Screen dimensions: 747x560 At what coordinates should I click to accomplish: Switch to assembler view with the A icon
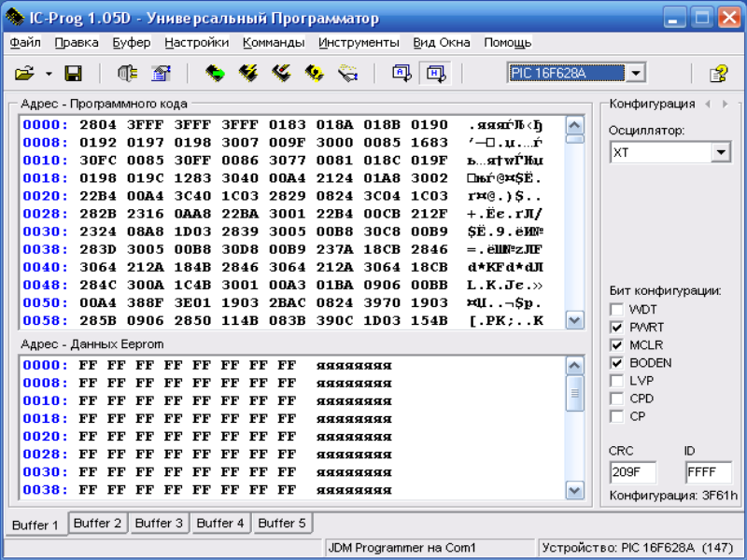(x=402, y=74)
